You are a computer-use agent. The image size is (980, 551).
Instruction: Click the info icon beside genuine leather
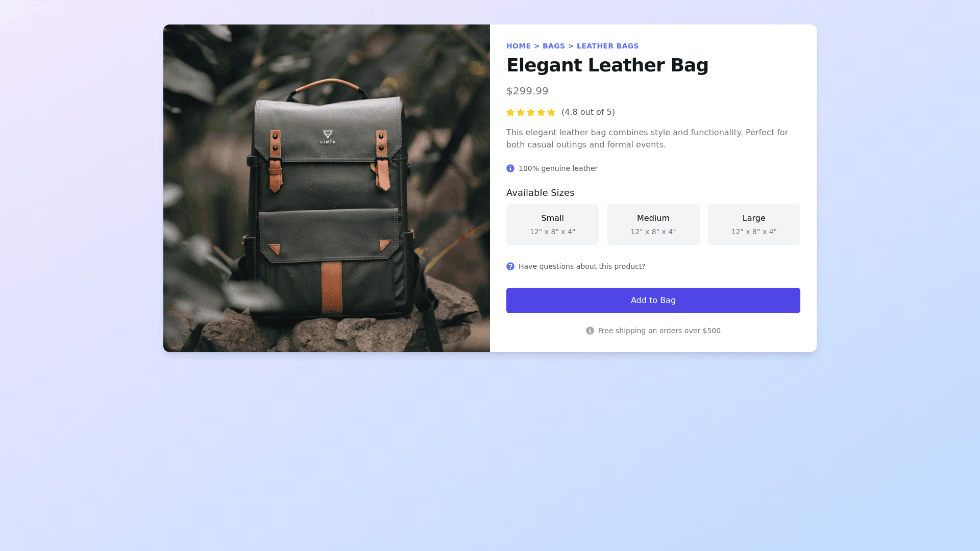pos(510,168)
